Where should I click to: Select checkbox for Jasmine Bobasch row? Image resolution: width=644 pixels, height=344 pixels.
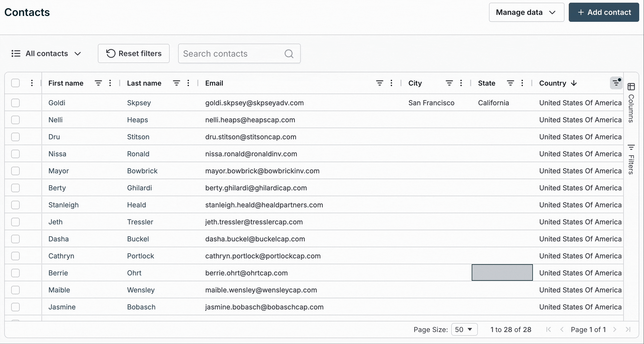click(15, 307)
